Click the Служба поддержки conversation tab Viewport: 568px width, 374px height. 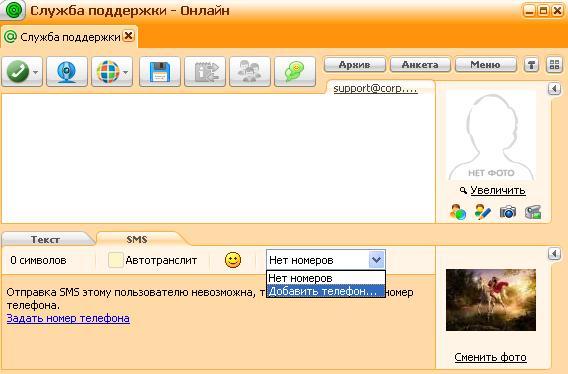point(69,37)
